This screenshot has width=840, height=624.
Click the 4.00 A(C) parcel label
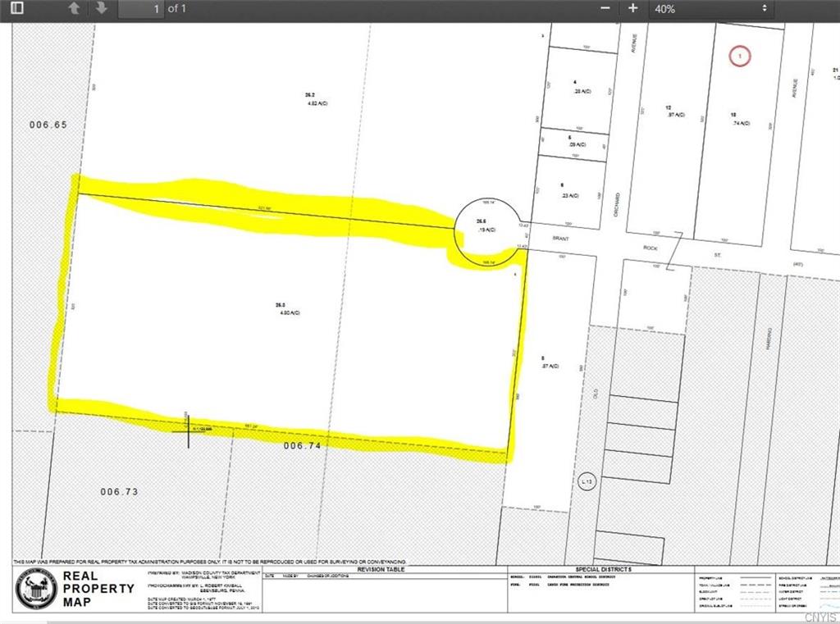[290, 312]
